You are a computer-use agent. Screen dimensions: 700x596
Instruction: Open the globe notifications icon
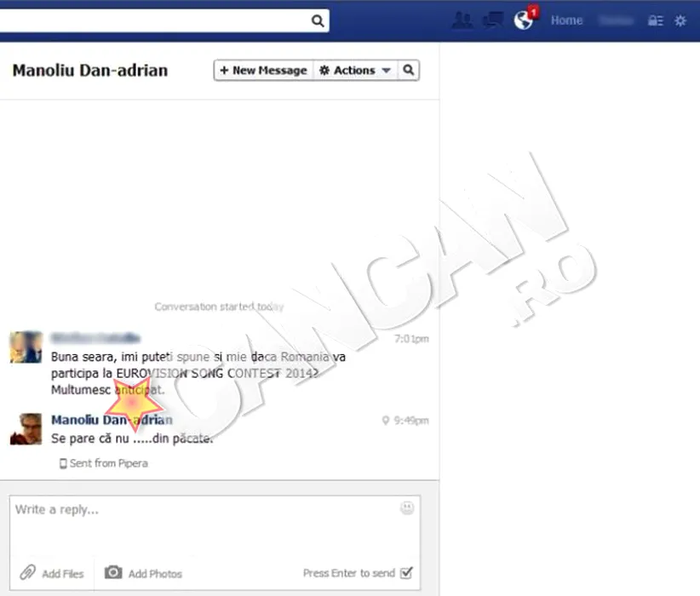pyautogui.click(x=525, y=20)
